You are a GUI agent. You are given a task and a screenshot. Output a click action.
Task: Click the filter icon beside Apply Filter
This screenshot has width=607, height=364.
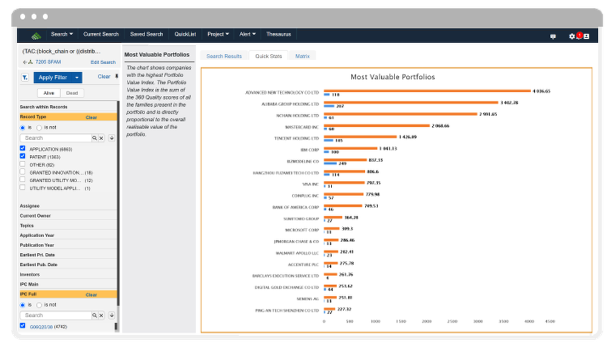[x=25, y=78]
